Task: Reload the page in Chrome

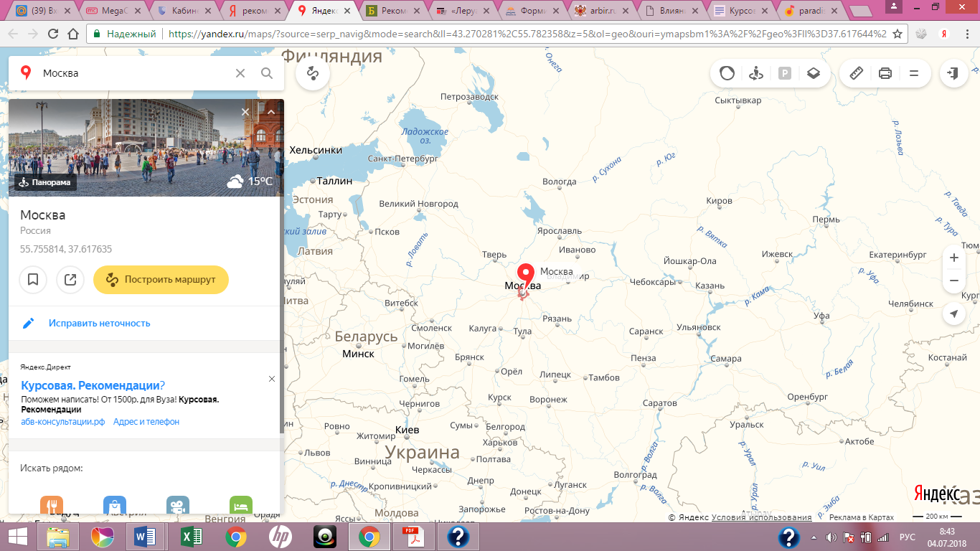Action: (53, 34)
